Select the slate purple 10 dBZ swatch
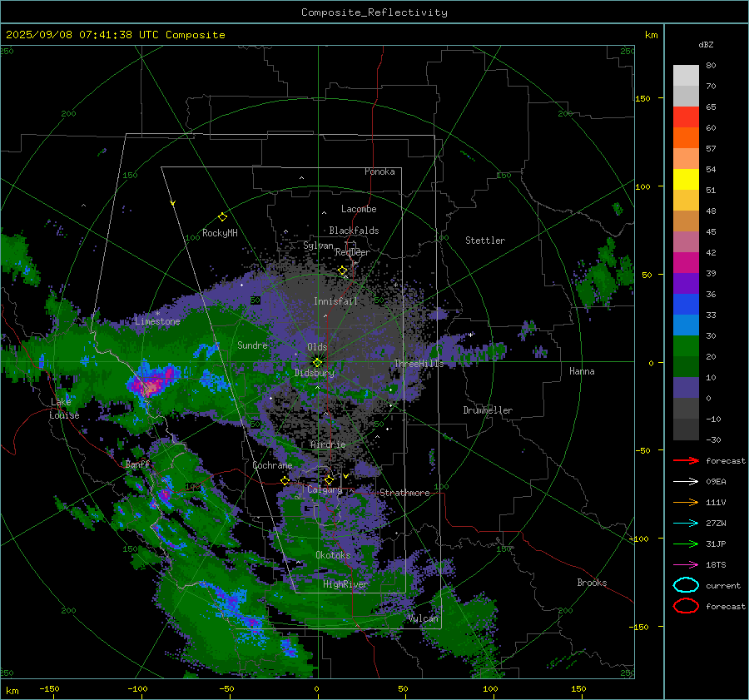749x700 pixels. click(686, 388)
